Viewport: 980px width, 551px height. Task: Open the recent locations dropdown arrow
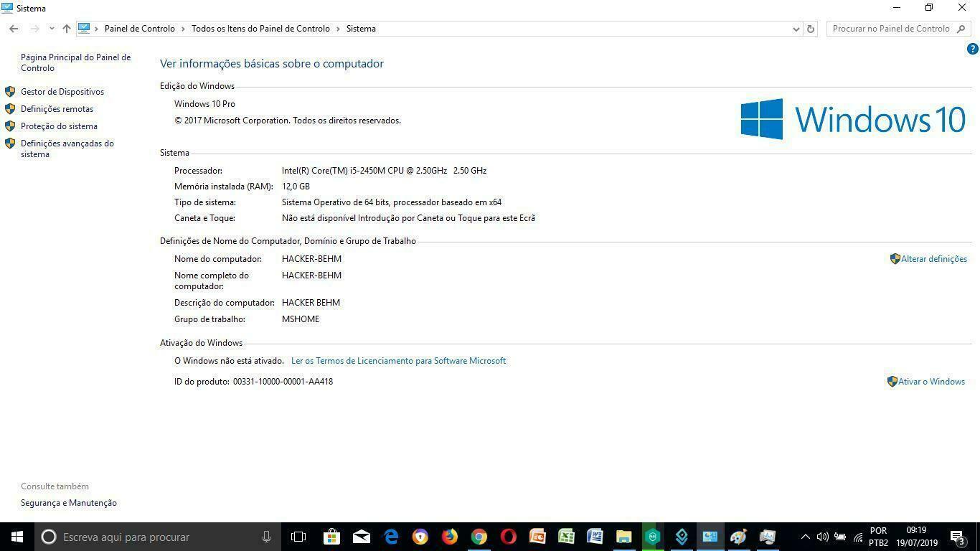[x=52, y=29]
